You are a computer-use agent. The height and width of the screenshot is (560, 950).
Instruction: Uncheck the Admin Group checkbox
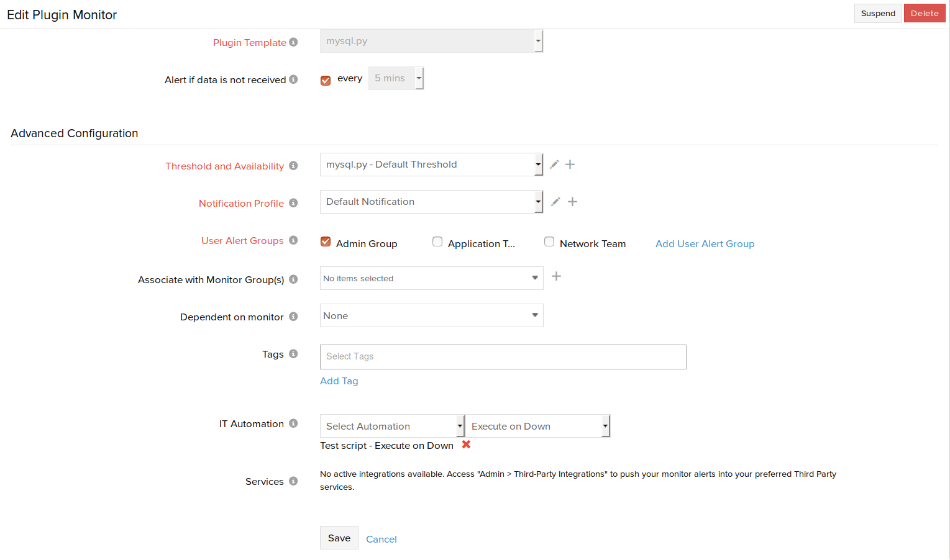(326, 242)
